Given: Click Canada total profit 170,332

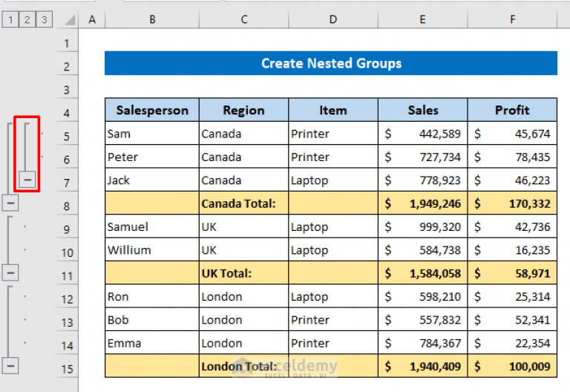Looking at the screenshot, I should pyautogui.click(x=512, y=203).
